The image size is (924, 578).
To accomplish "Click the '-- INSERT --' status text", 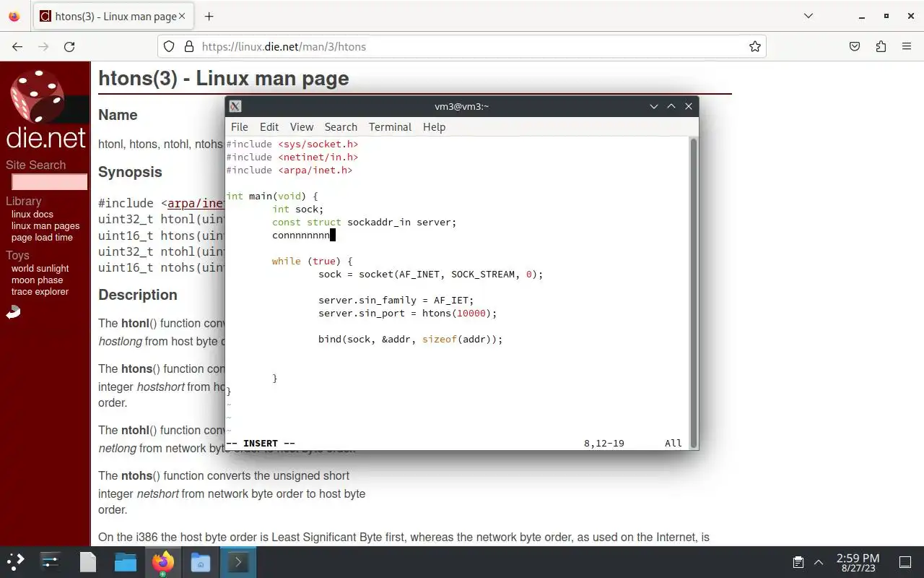I will point(261,443).
